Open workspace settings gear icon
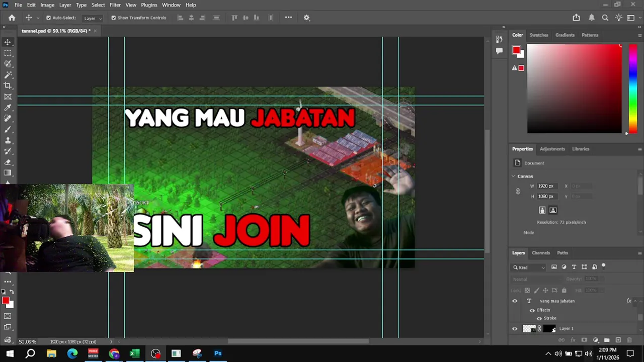Screen dimensions: 644x362 click(x=306, y=18)
